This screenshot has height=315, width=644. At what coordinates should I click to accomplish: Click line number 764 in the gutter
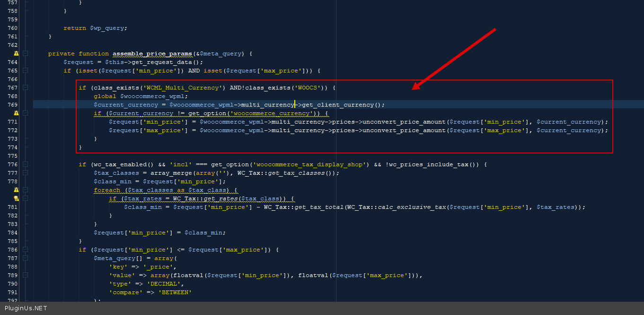(x=13, y=62)
